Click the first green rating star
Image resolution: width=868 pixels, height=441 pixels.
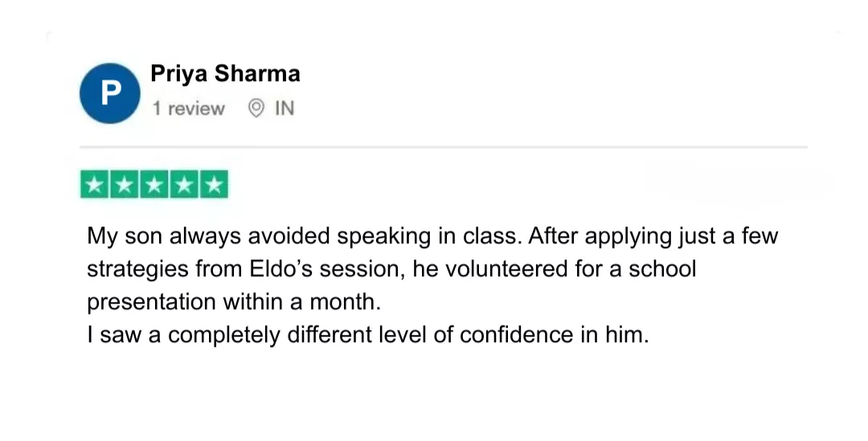(x=95, y=186)
